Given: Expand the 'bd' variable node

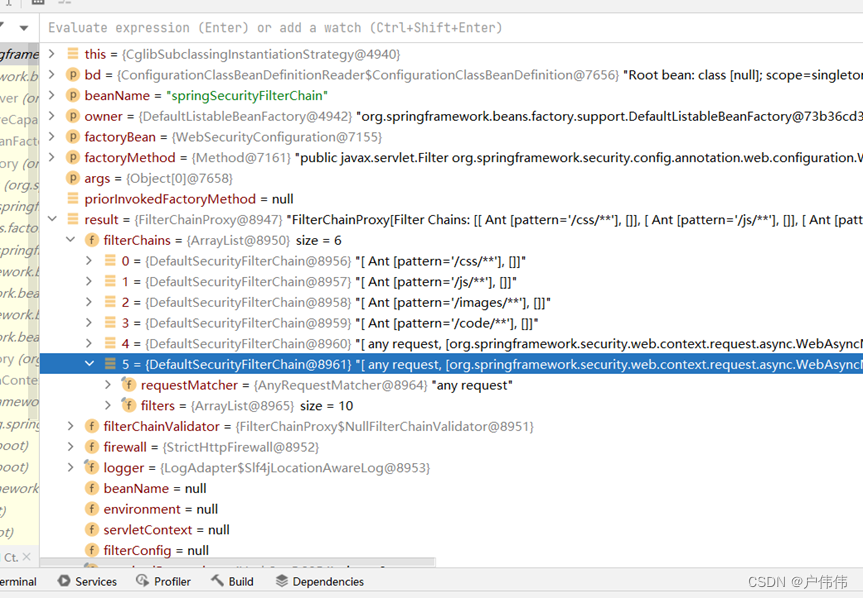Looking at the screenshot, I should tap(51, 74).
